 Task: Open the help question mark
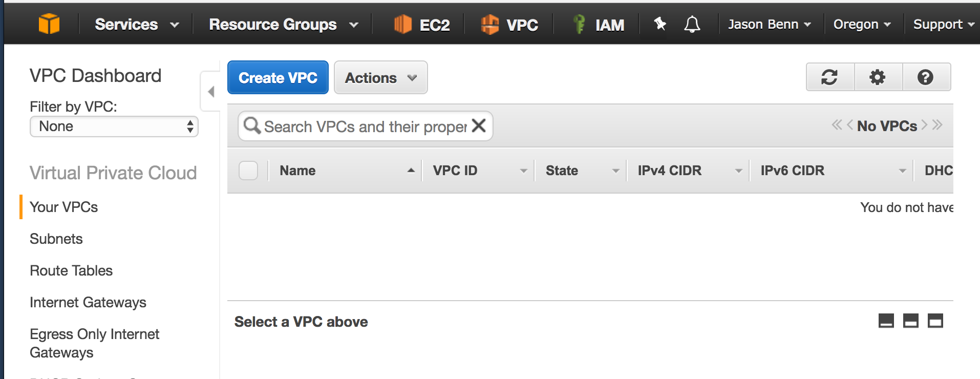coord(925,77)
